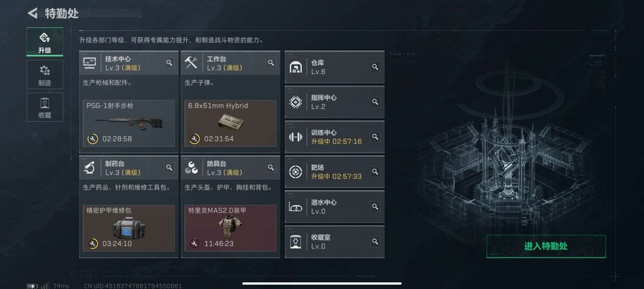The width and height of the screenshot is (644, 289).
Task: Inspect 潜水中心 via its magnifier icon
Action: click(375, 207)
